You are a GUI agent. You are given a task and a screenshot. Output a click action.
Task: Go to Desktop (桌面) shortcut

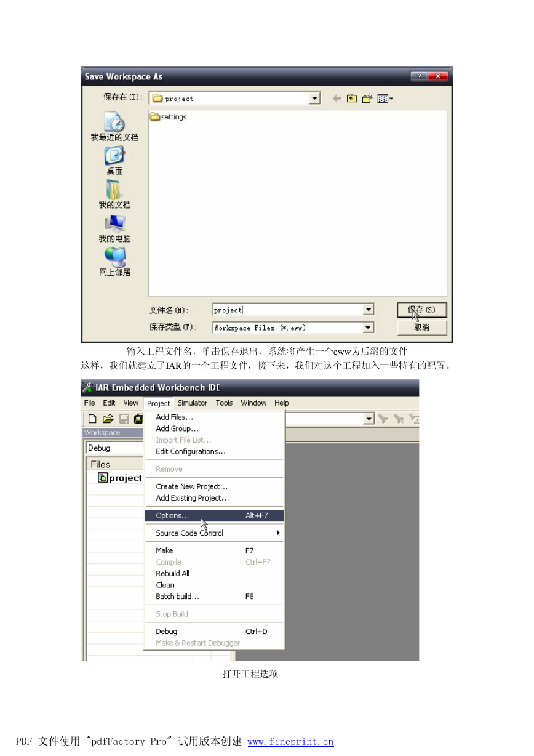click(x=115, y=161)
